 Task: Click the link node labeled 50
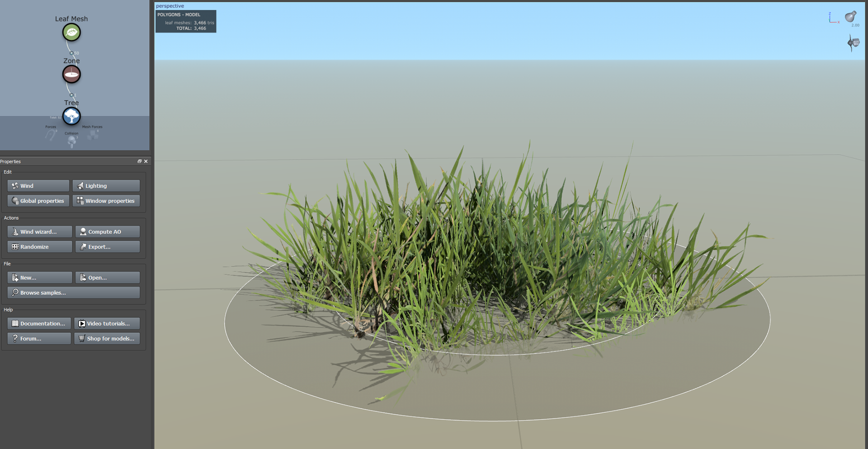[71, 53]
